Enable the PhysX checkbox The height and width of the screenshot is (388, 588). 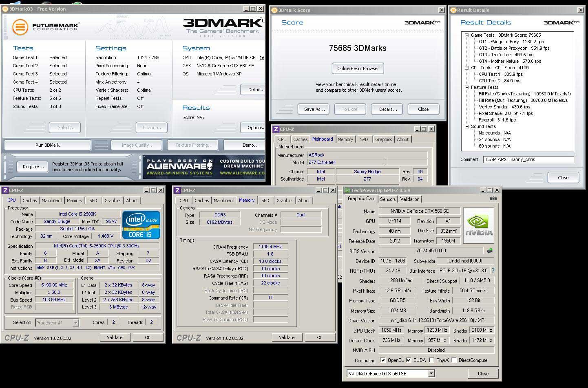[x=432, y=360]
